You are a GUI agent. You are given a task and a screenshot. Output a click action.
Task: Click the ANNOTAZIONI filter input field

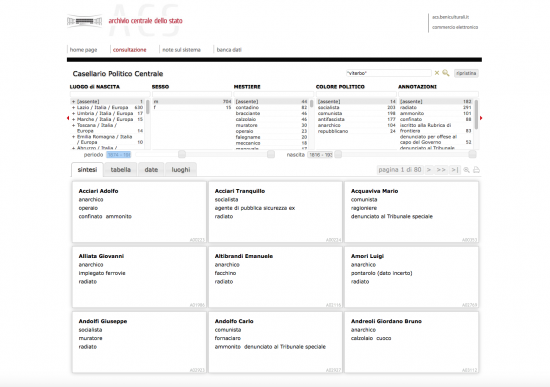click(438, 94)
